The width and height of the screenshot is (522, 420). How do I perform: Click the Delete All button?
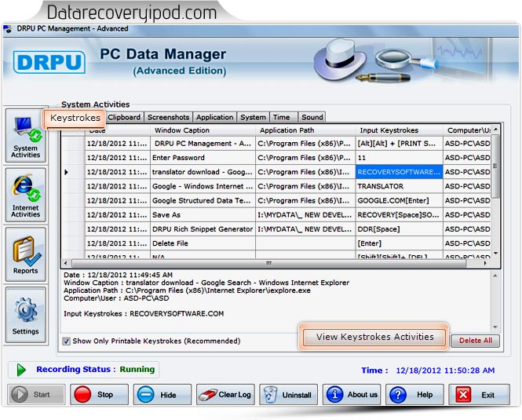475,341
